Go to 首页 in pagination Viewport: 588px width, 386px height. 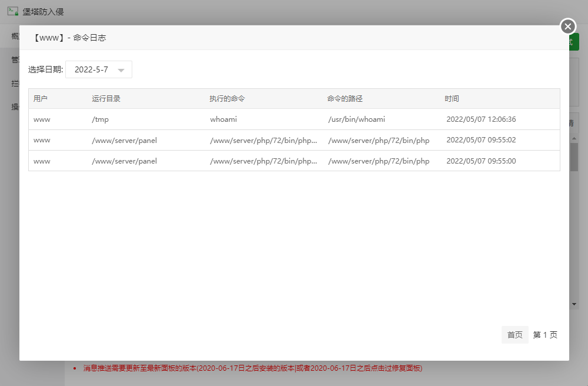pos(514,335)
